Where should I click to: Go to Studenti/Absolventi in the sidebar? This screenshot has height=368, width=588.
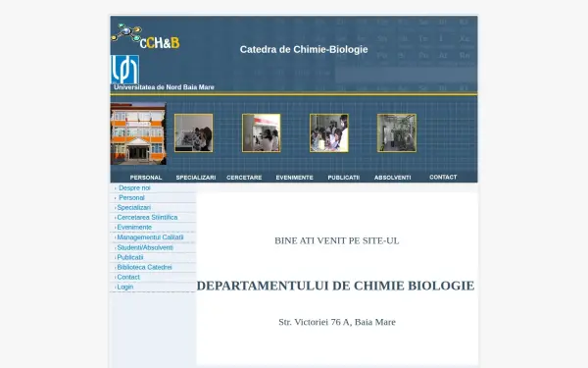tap(145, 247)
